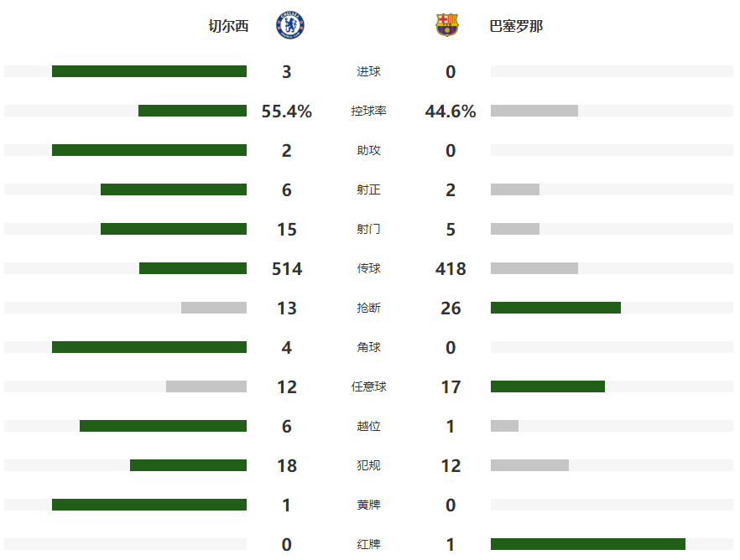Click the 巴塞罗那 team name
Screen dimensions: 740x560
coord(516,26)
